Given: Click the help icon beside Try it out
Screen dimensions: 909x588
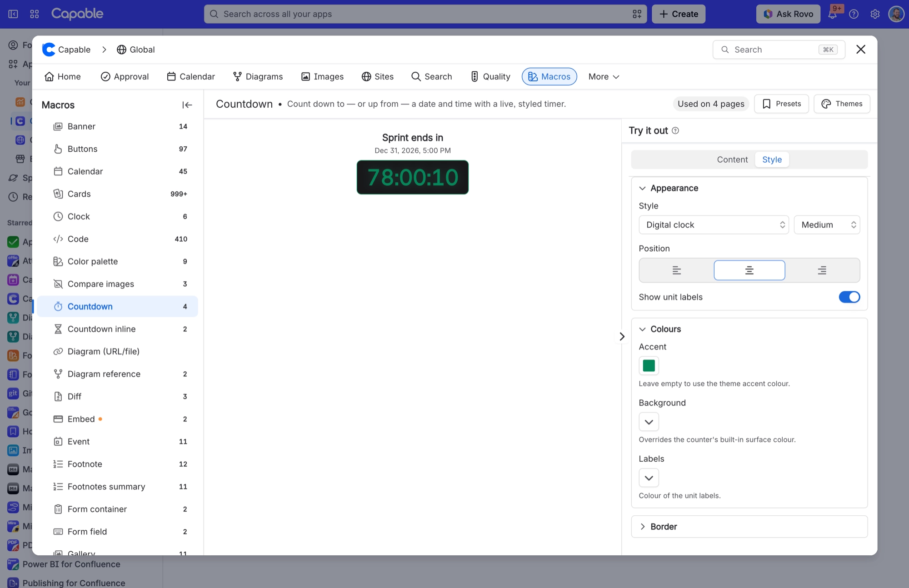Looking at the screenshot, I should tap(675, 131).
